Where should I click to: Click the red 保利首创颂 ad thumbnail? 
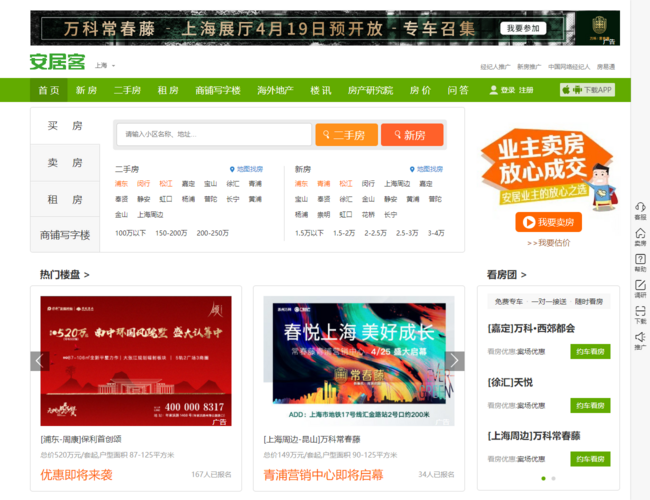(x=136, y=361)
